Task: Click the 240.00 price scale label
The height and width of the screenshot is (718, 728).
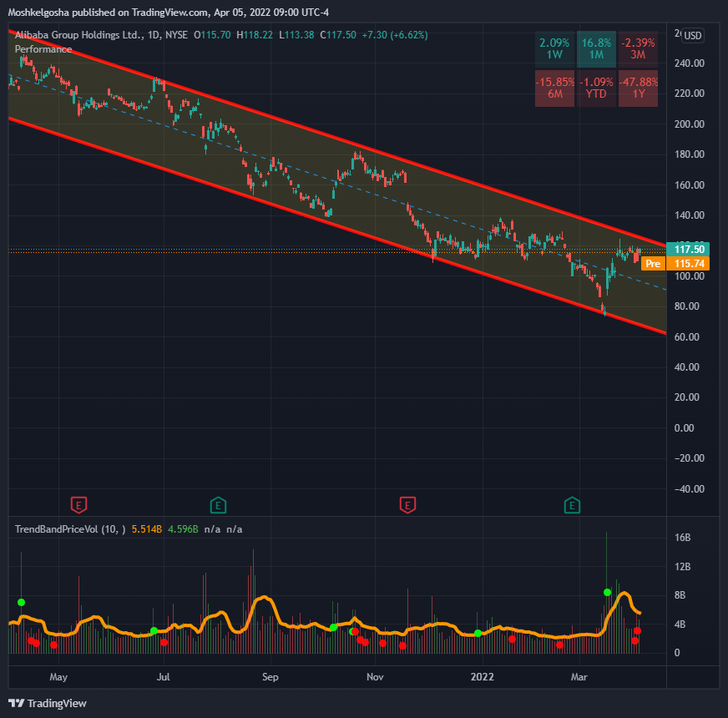Action: 689,63
